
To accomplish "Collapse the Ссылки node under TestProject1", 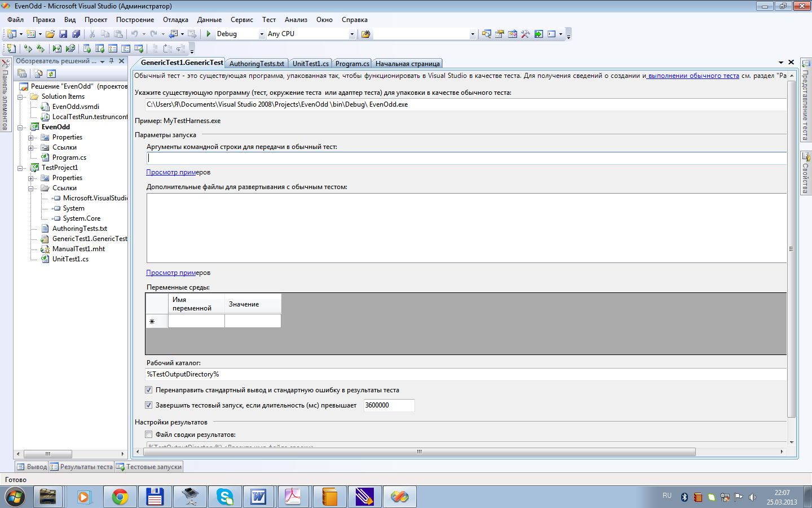I will (x=31, y=188).
